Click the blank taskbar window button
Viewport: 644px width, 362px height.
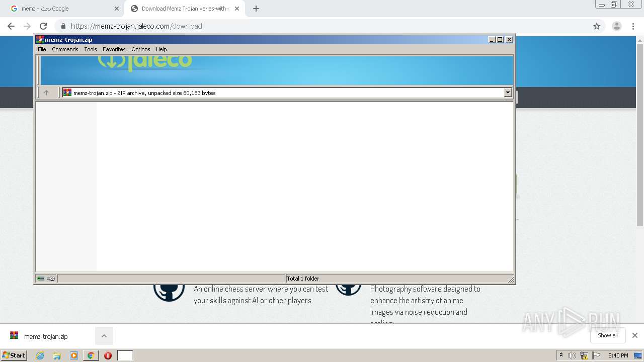point(125,355)
